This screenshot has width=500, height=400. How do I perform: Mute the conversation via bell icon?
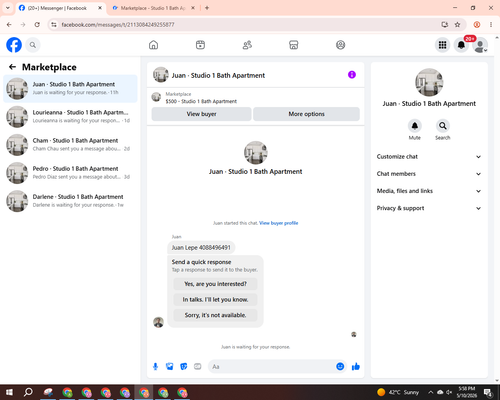415,126
